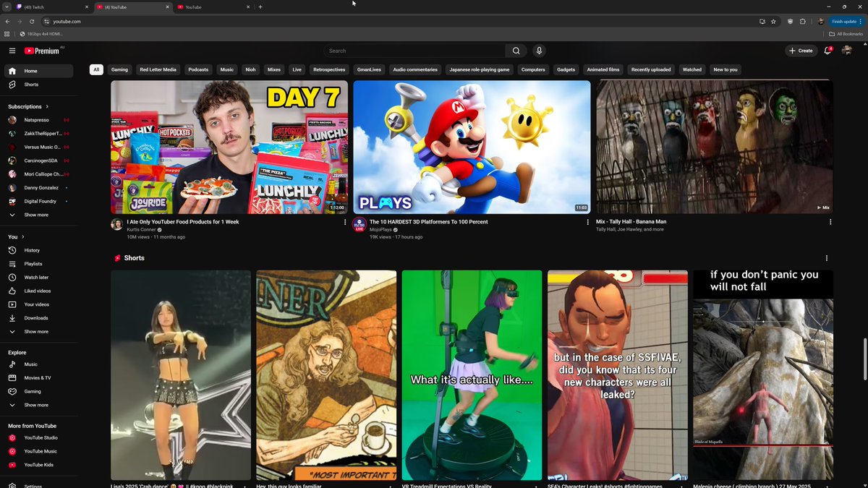Image resolution: width=868 pixels, height=488 pixels.
Task: Select the All filter chip
Action: (96, 69)
